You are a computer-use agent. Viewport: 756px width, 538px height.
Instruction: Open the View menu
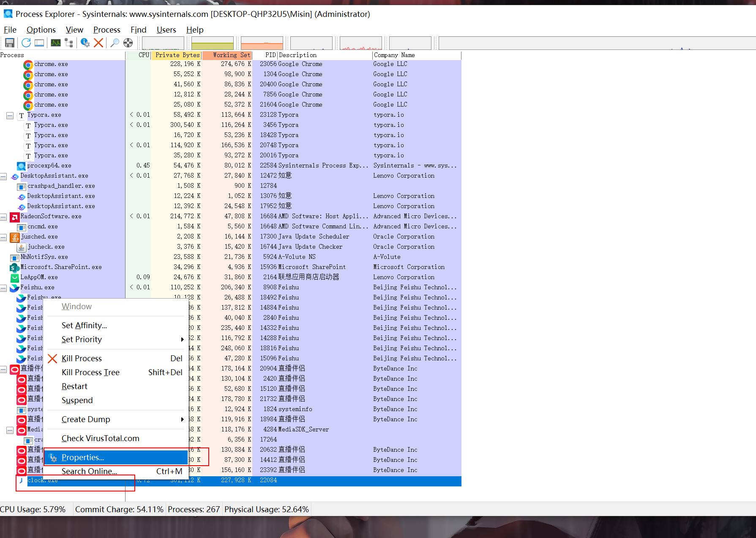74,30
